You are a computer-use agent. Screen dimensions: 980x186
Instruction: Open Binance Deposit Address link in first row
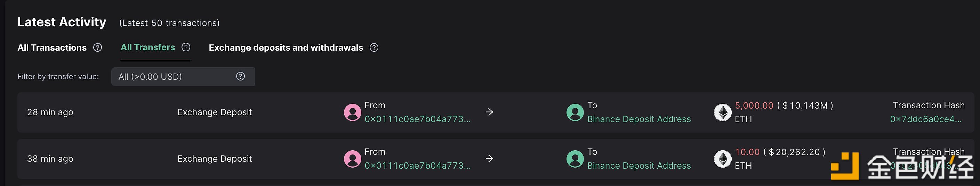(x=639, y=119)
